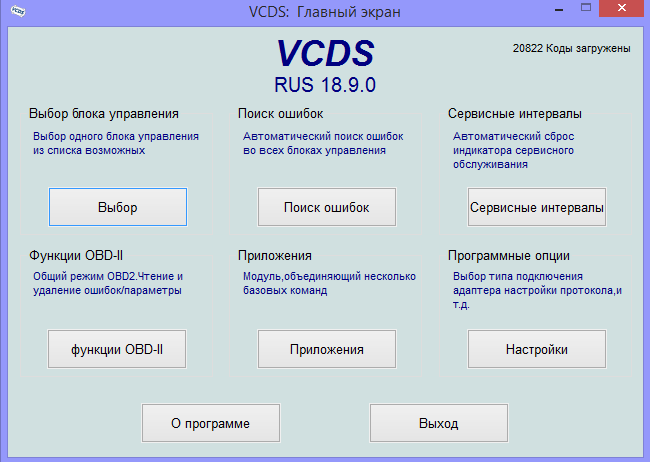Open the Приложения button

(327, 349)
